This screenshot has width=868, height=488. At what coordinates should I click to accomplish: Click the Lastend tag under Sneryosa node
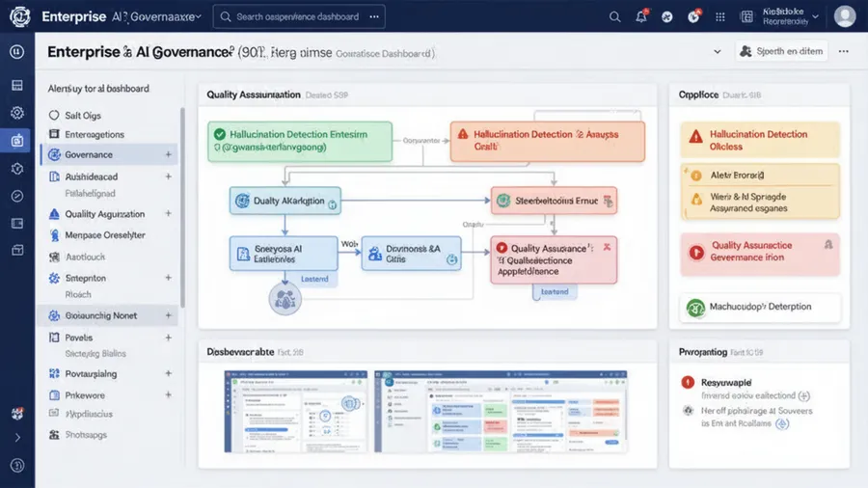(x=314, y=279)
